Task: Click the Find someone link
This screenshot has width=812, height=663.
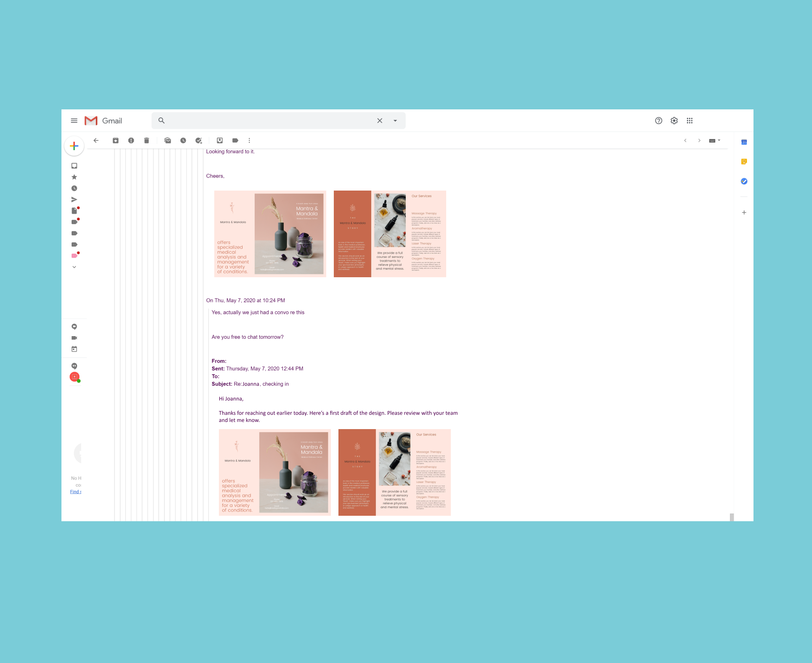Action: pyautogui.click(x=75, y=491)
